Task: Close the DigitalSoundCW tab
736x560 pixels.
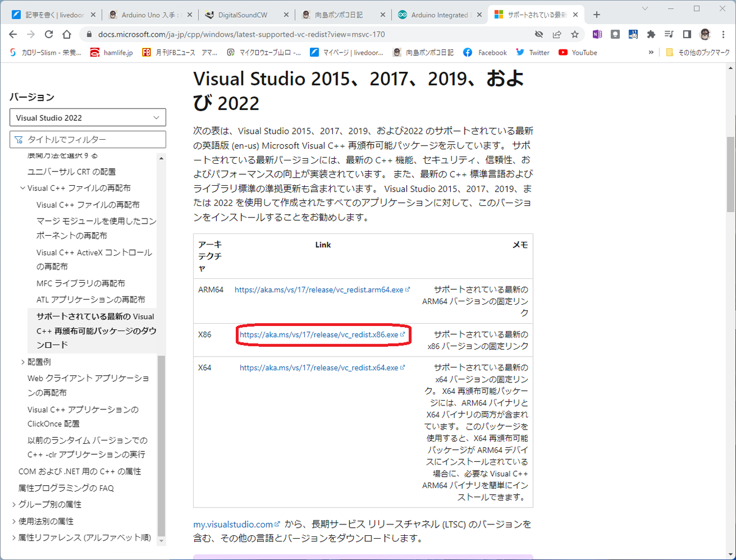Action: point(286,15)
